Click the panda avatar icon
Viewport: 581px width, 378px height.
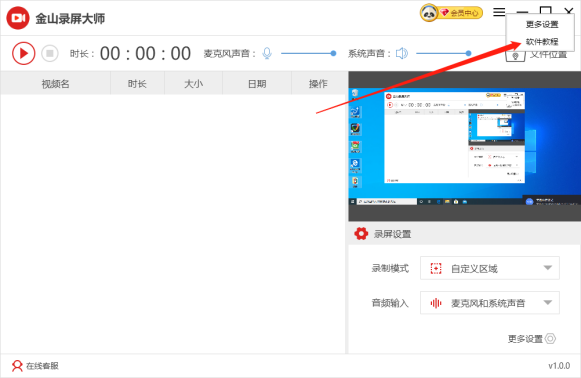point(429,13)
